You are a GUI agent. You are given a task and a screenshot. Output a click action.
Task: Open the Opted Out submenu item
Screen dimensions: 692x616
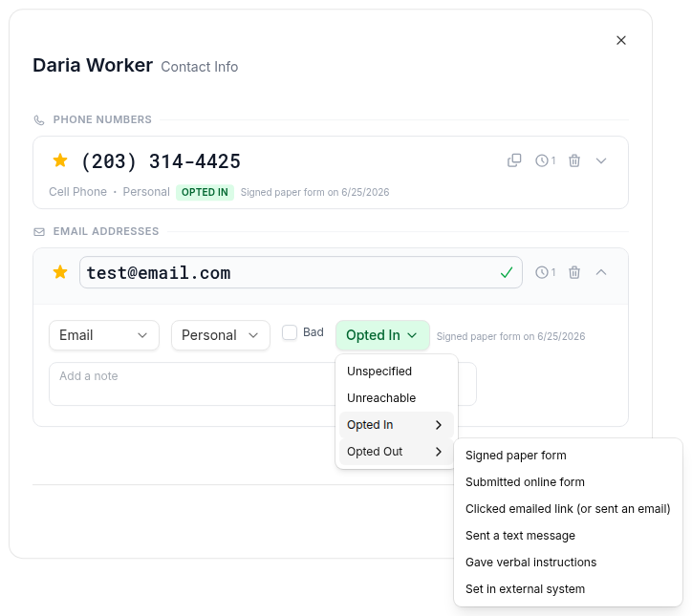click(x=396, y=452)
